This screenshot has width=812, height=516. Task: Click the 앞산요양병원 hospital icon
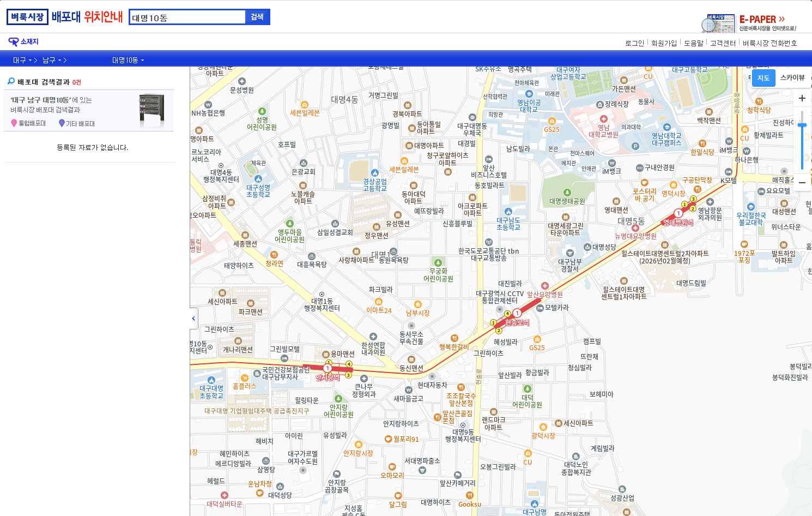click(544, 286)
